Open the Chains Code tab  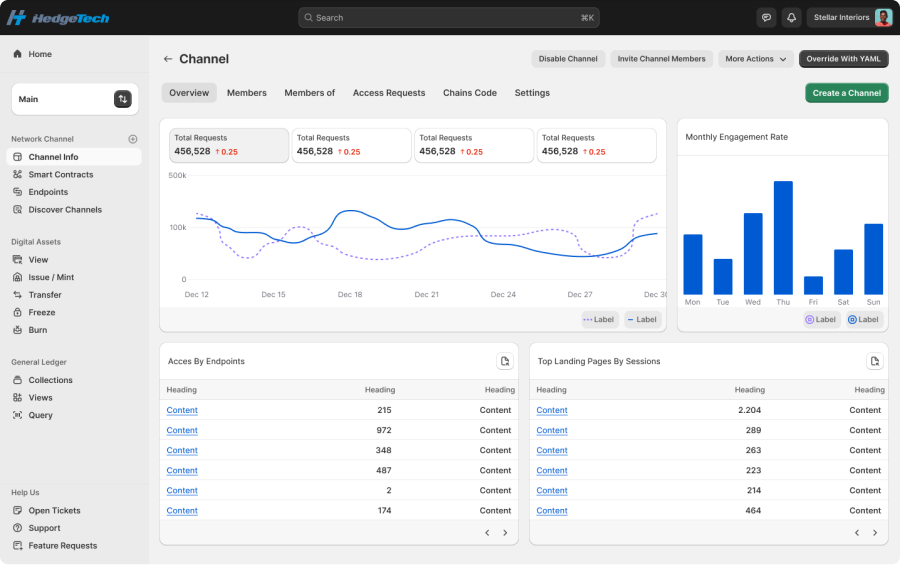coord(470,93)
